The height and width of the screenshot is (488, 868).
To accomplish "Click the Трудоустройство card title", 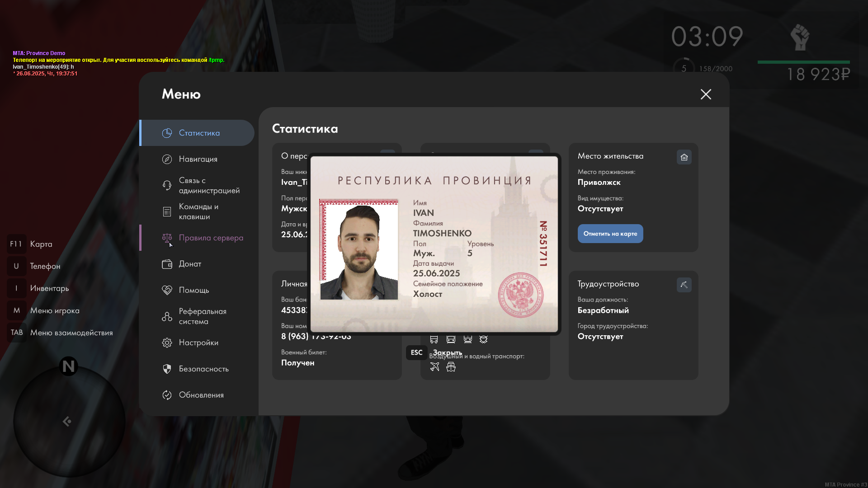I will (x=608, y=284).
